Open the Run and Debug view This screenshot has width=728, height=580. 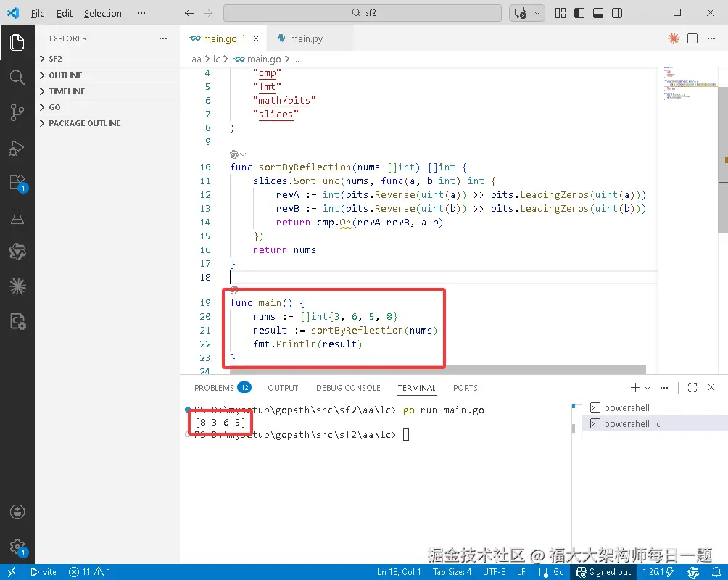click(17, 148)
